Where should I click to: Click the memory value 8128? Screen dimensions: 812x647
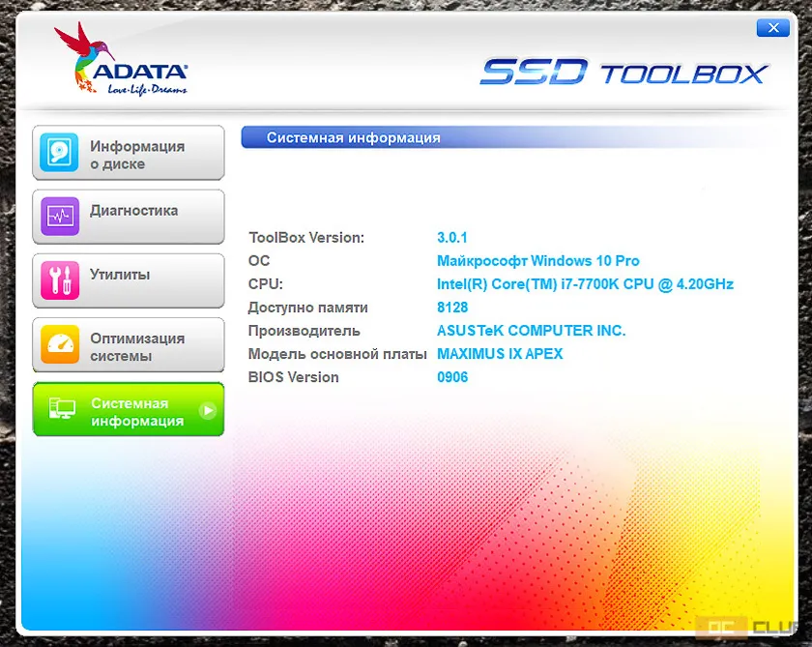point(452,308)
